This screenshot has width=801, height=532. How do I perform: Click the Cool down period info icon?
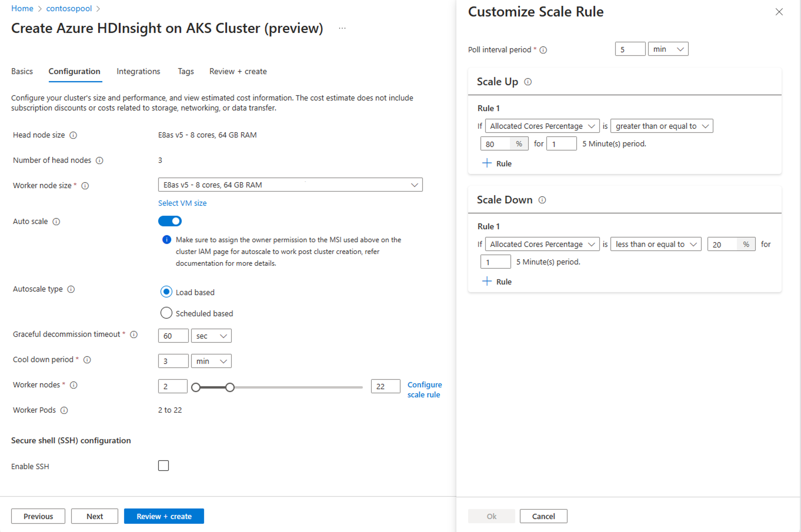point(87,360)
